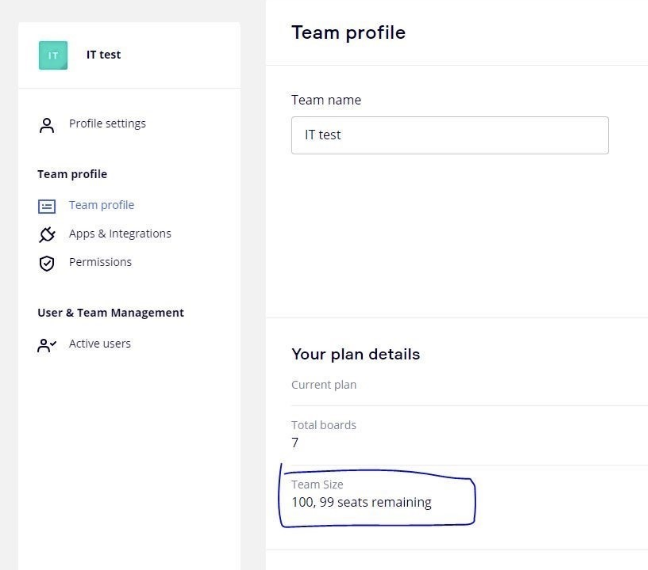
Task: Click the Team name field label
Action: pos(326,100)
